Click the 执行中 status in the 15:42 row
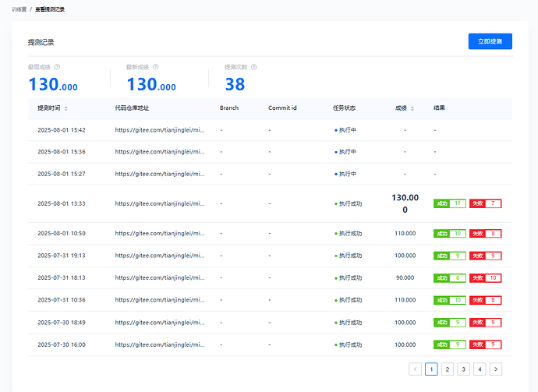The width and height of the screenshot is (538, 392). 345,130
